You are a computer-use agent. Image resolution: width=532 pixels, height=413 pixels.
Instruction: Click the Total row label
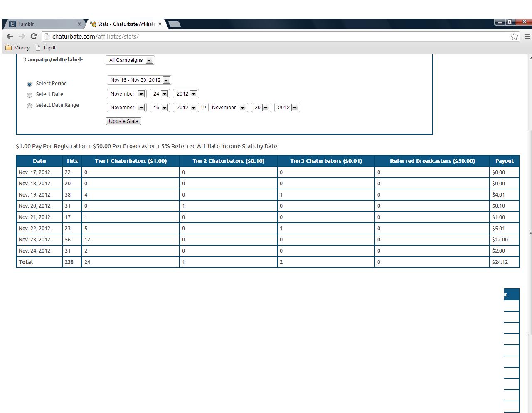tap(26, 262)
